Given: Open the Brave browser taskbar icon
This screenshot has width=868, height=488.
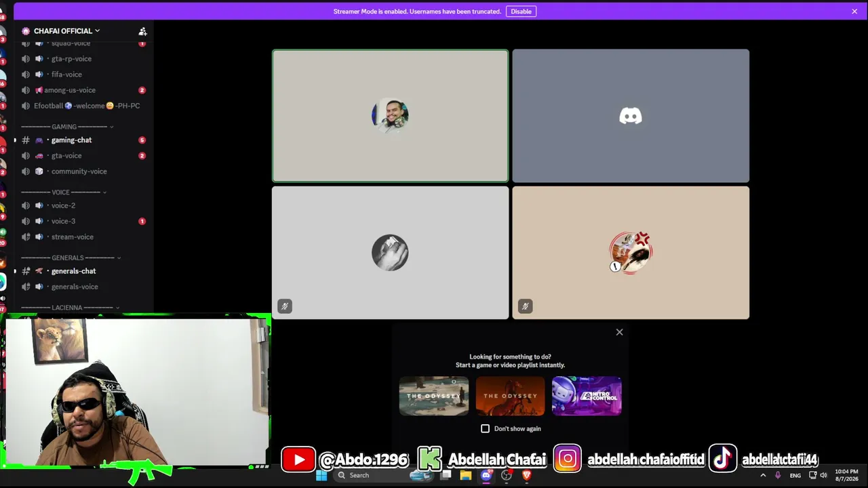Looking at the screenshot, I should click(x=527, y=476).
